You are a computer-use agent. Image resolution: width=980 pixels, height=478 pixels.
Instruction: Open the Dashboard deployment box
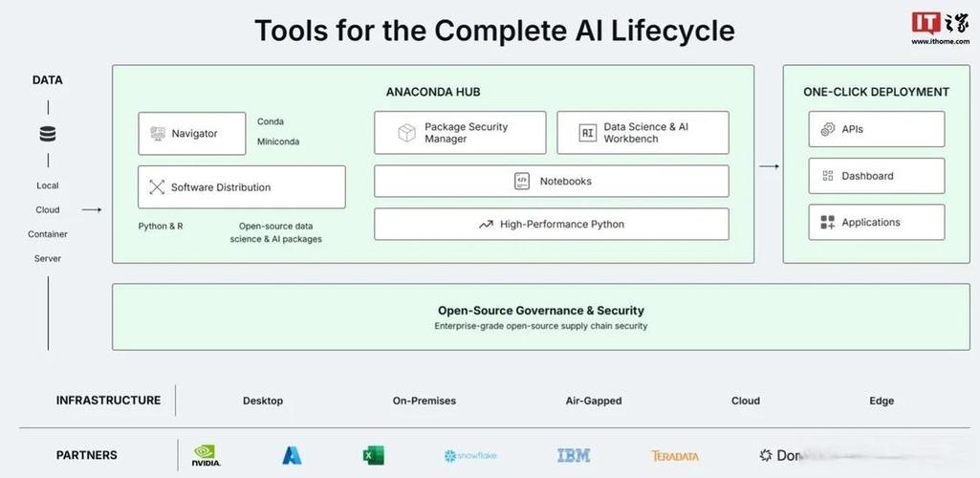(876, 176)
